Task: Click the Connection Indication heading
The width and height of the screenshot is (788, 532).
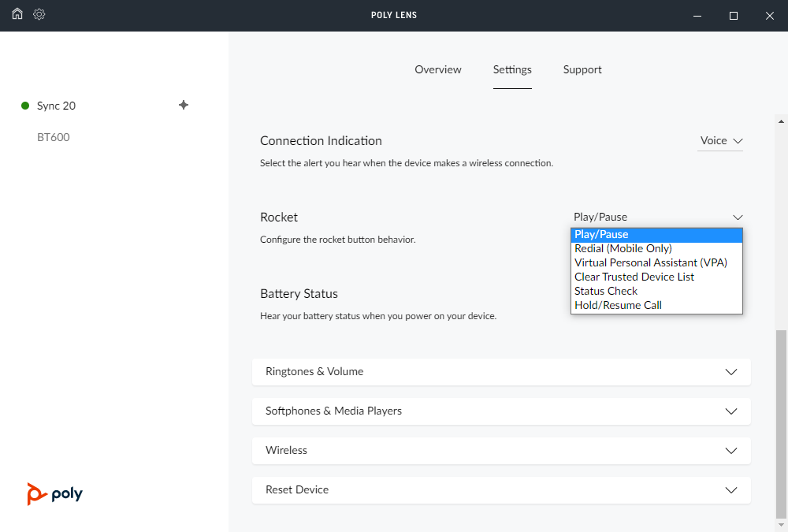Action: pyautogui.click(x=321, y=141)
